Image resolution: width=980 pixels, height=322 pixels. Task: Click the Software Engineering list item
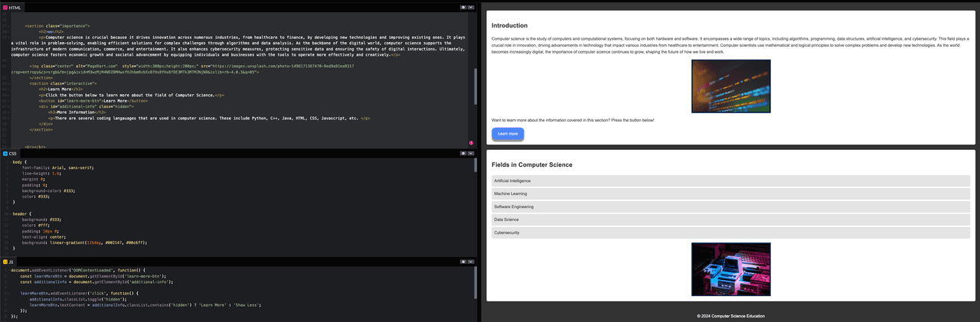point(730,207)
